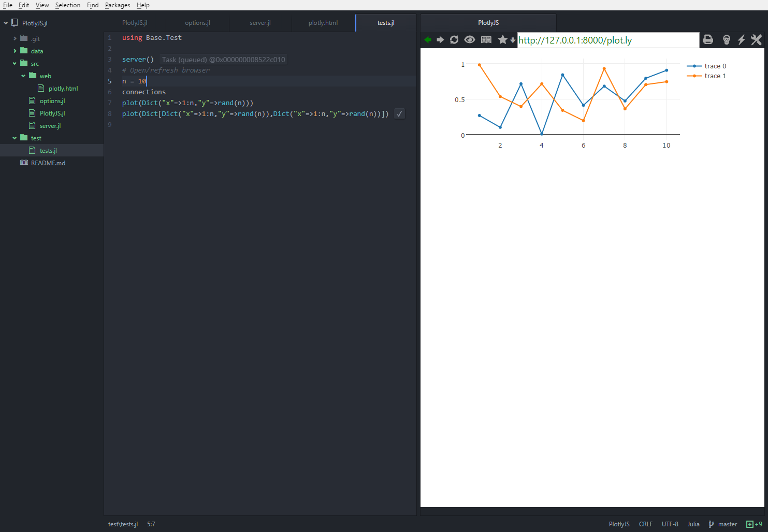Click the master git branch indicator
768x532 pixels.
[x=723, y=524]
